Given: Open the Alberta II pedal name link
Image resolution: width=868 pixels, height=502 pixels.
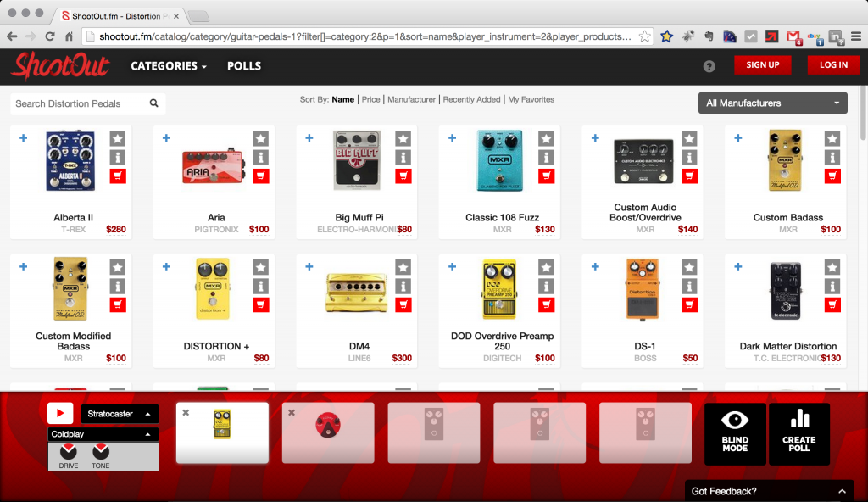Looking at the screenshot, I should point(73,218).
